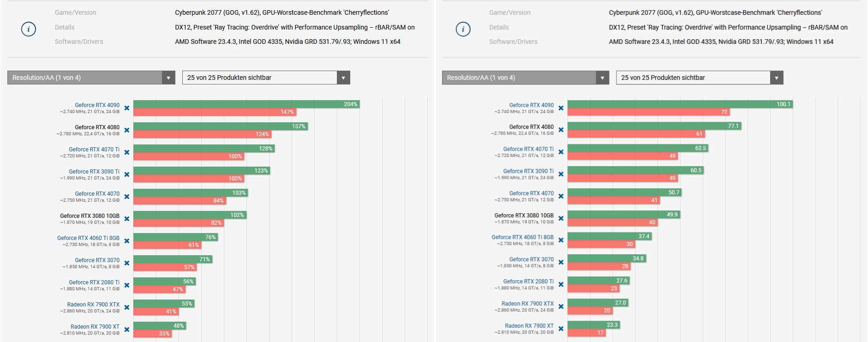The height and width of the screenshot is (342, 868).
Task: Open Geforce RTX 2080 Ti link in right chart
Action: [x=528, y=282]
